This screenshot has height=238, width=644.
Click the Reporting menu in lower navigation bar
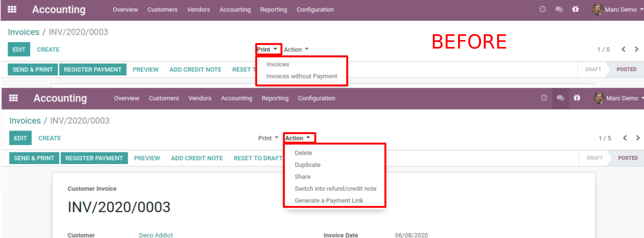[x=275, y=98]
